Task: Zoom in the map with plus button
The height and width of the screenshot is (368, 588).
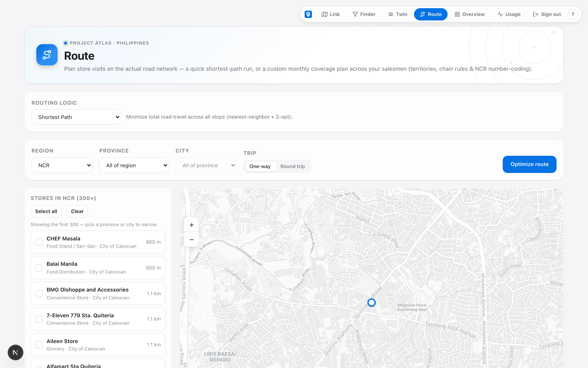Action: click(x=192, y=225)
